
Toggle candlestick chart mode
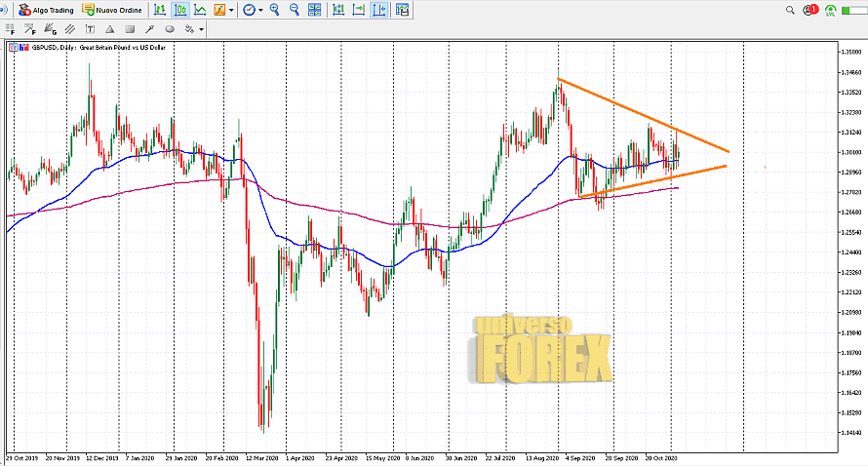click(x=180, y=10)
